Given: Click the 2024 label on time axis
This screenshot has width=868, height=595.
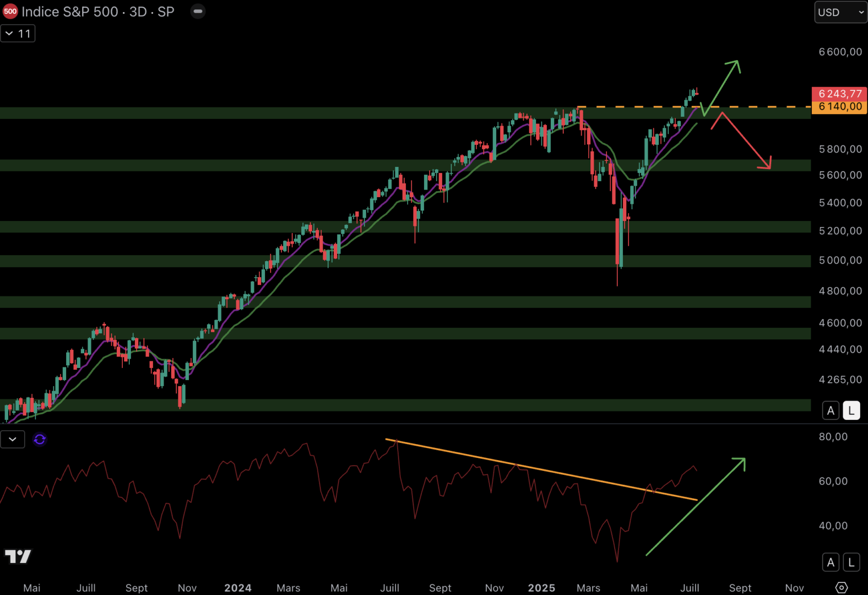Looking at the screenshot, I should [x=238, y=588].
